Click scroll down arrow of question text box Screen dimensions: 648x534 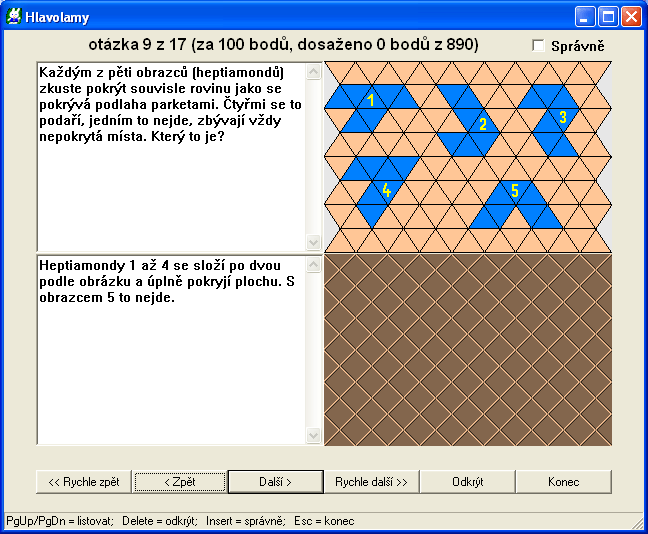[314, 242]
